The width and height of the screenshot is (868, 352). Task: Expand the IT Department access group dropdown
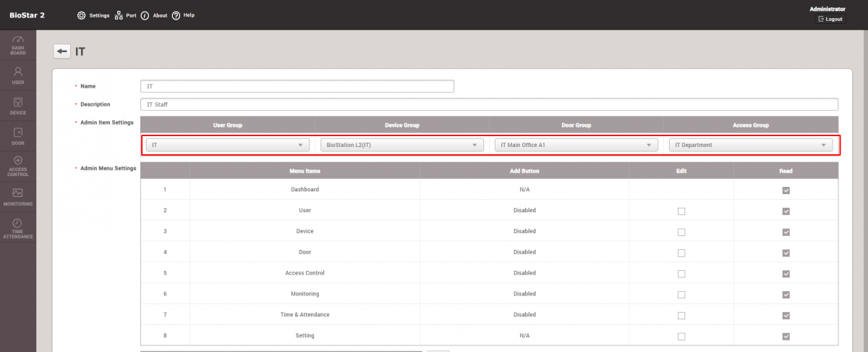(x=750, y=145)
